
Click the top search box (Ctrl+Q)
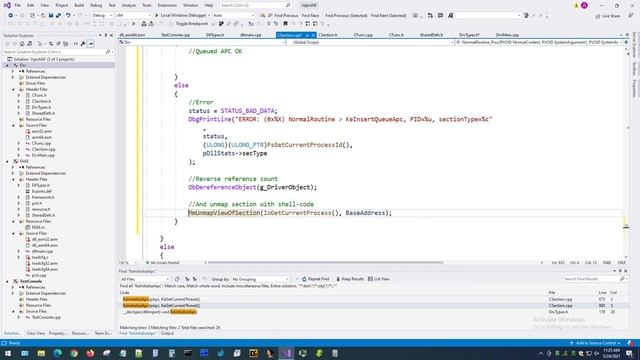256,5
